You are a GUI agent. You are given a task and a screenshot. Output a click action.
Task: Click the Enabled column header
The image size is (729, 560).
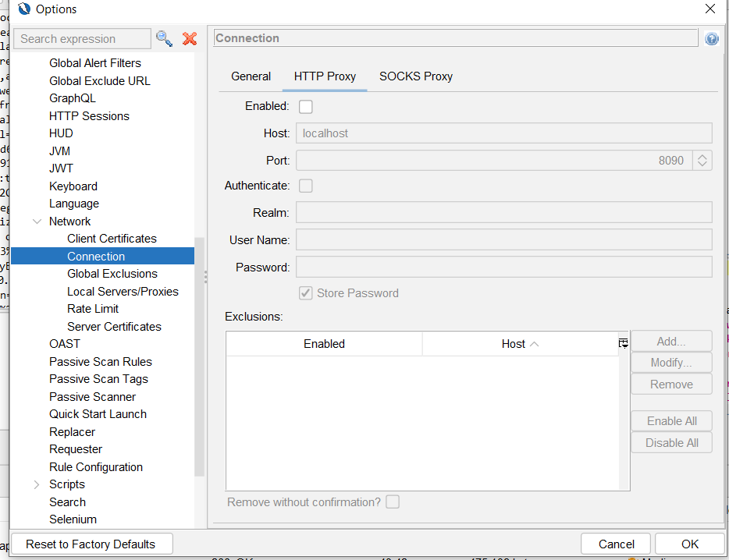point(324,344)
